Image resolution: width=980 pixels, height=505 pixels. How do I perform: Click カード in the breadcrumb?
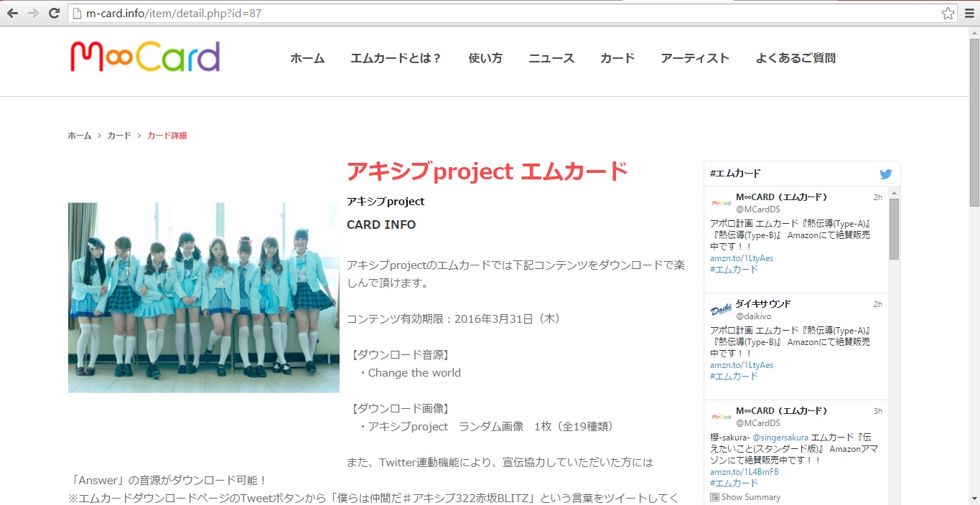pyautogui.click(x=119, y=136)
